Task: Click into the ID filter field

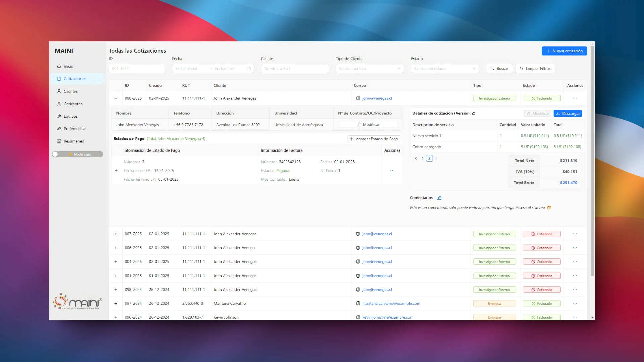Action: (137, 69)
